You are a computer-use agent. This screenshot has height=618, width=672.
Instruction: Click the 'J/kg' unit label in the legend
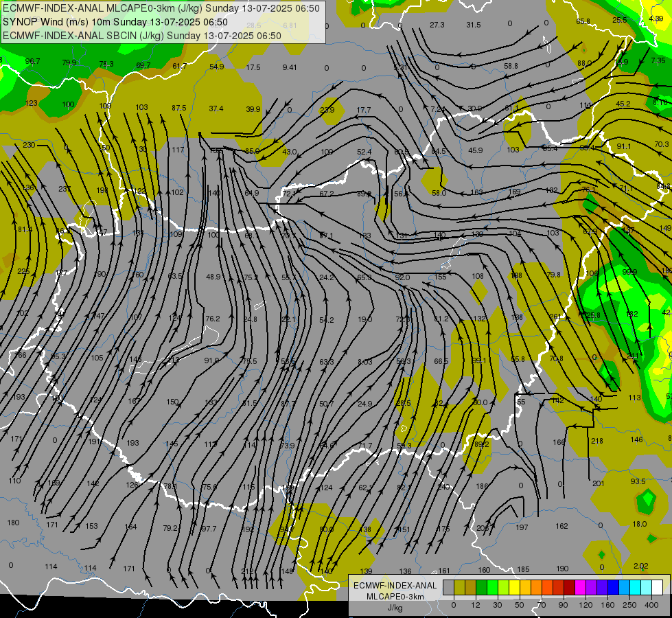click(395, 608)
